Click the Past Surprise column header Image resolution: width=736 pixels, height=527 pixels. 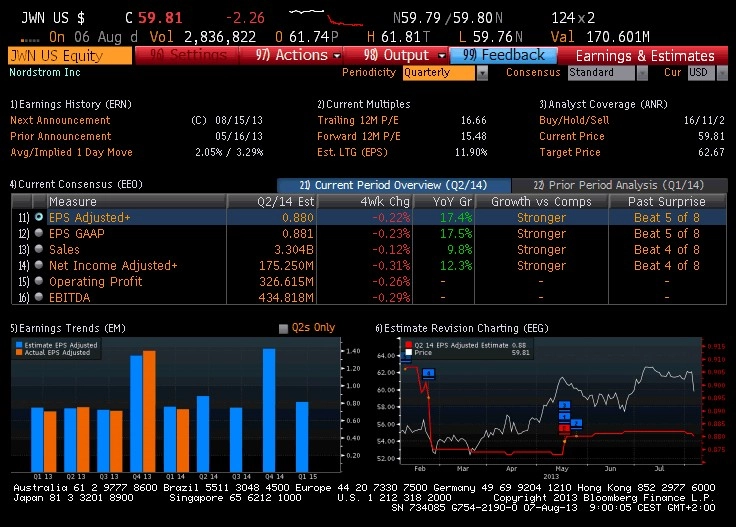point(667,201)
